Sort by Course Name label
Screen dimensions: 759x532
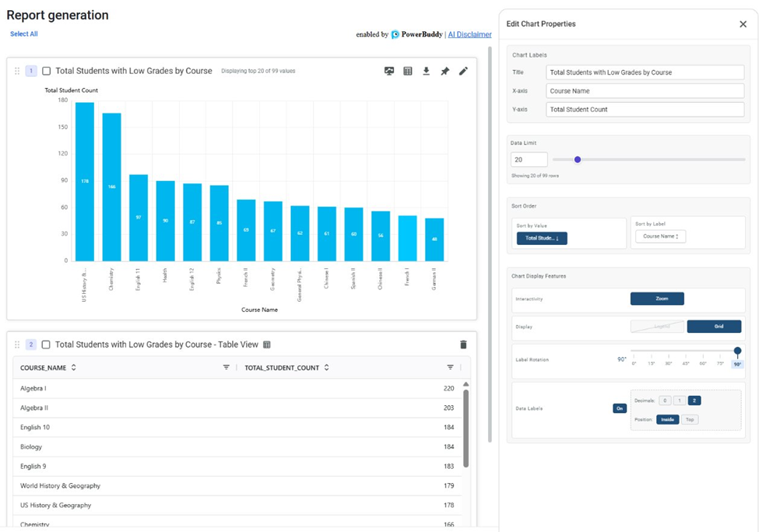click(x=660, y=236)
